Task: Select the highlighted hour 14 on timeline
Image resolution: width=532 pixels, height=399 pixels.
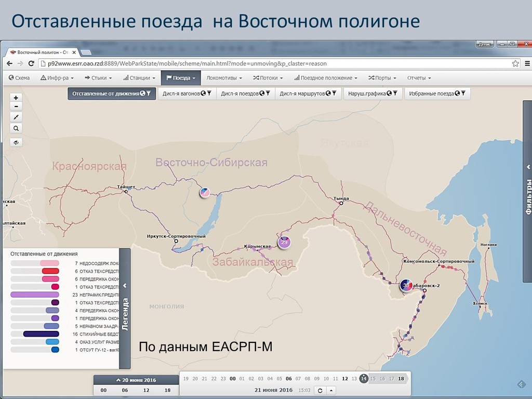Action: pyautogui.click(x=364, y=379)
